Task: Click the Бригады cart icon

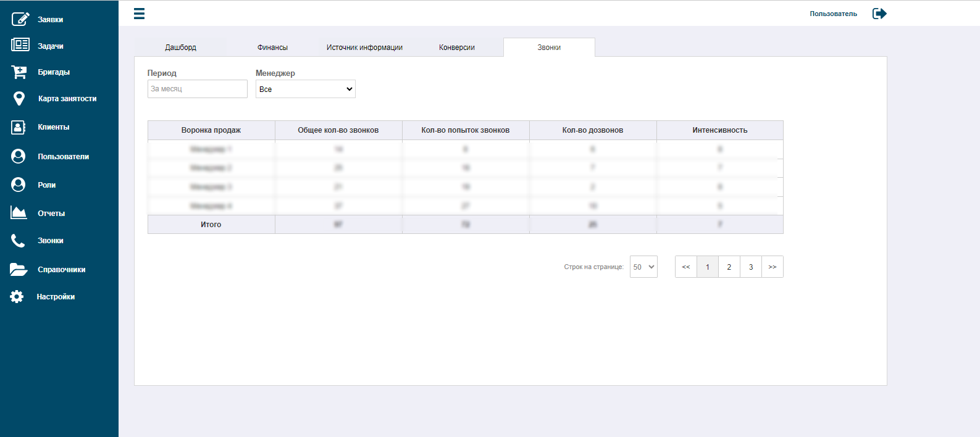Action: click(19, 72)
